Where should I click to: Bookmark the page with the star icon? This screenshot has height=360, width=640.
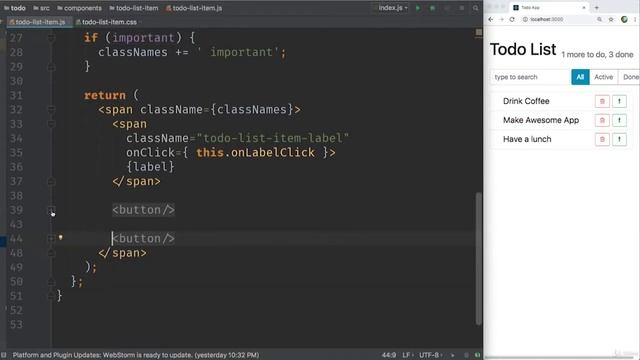(611, 19)
